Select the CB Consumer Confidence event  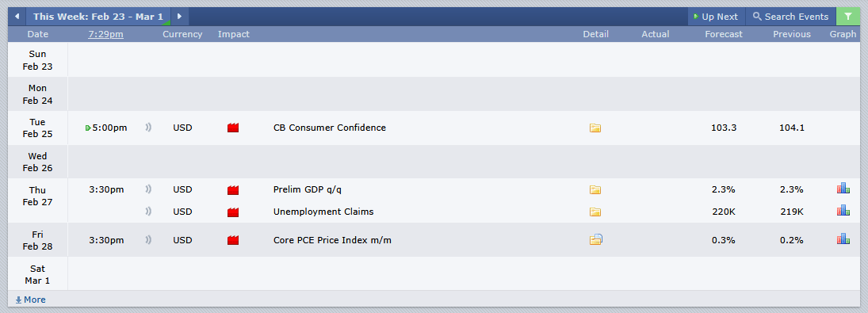pos(330,128)
